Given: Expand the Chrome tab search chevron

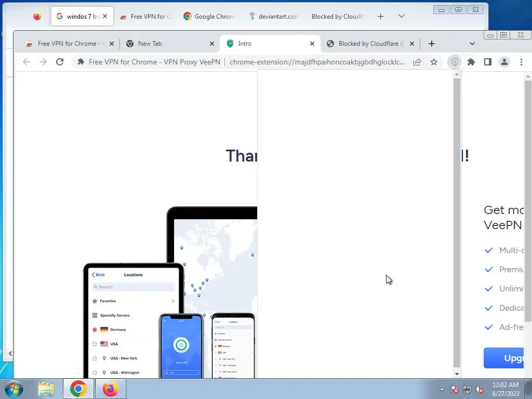Looking at the screenshot, I should 472,44.
